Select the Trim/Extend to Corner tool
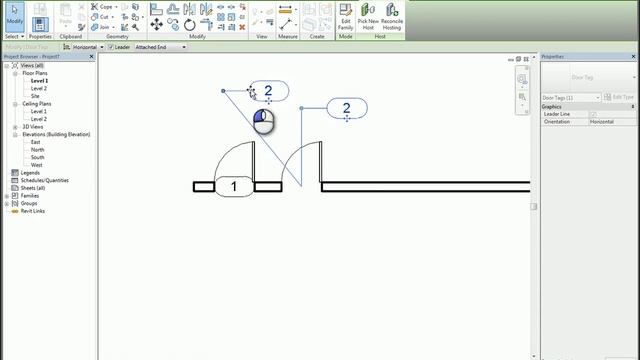 pyautogui.click(x=206, y=25)
